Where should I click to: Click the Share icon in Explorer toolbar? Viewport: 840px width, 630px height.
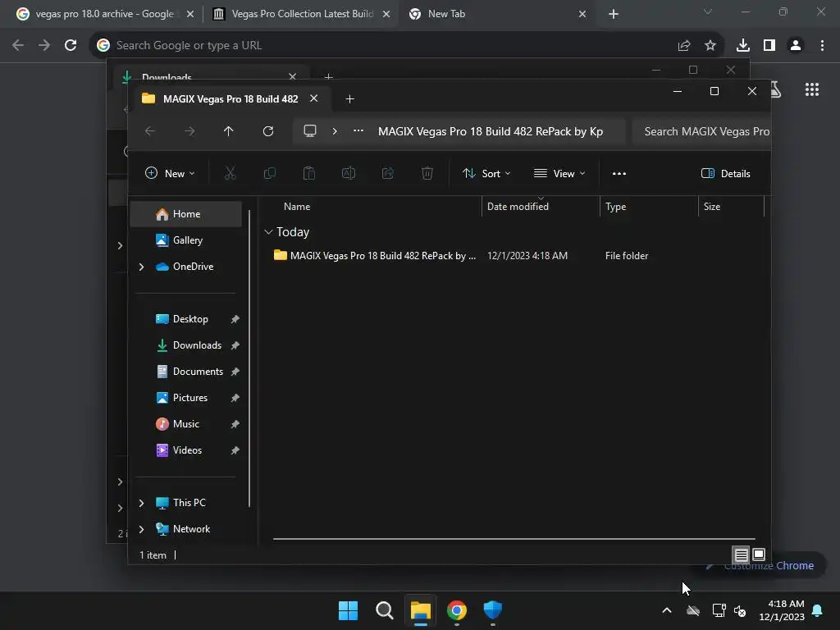[388, 173]
